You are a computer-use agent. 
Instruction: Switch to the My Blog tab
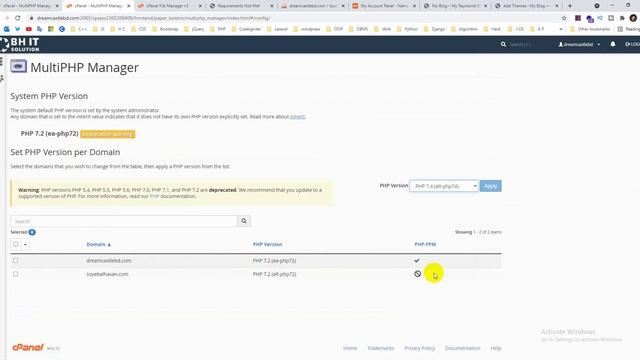(455, 6)
